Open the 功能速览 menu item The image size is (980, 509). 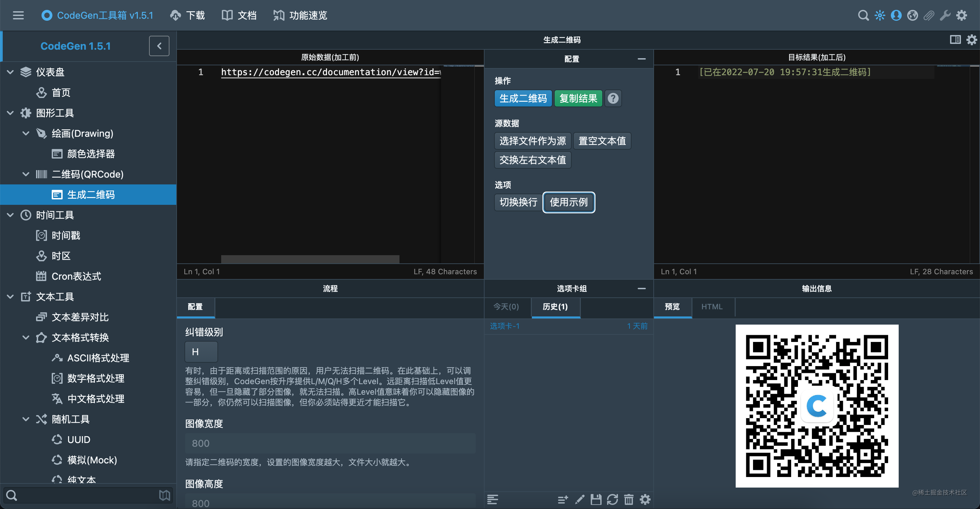[299, 15]
